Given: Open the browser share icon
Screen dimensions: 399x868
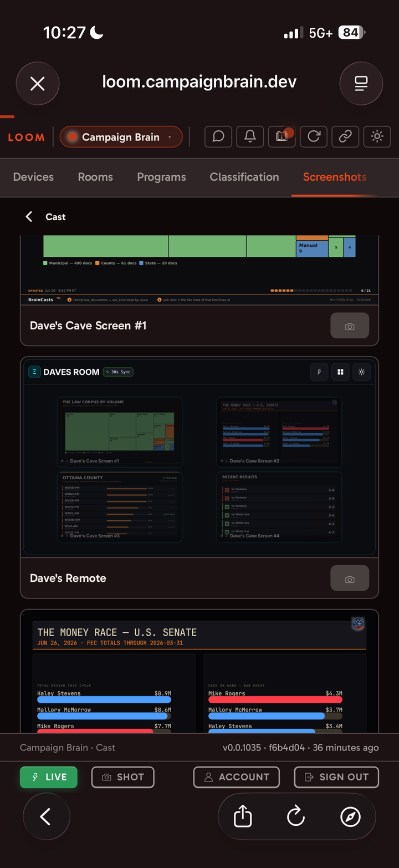Looking at the screenshot, I should click(x=243, y=816).
